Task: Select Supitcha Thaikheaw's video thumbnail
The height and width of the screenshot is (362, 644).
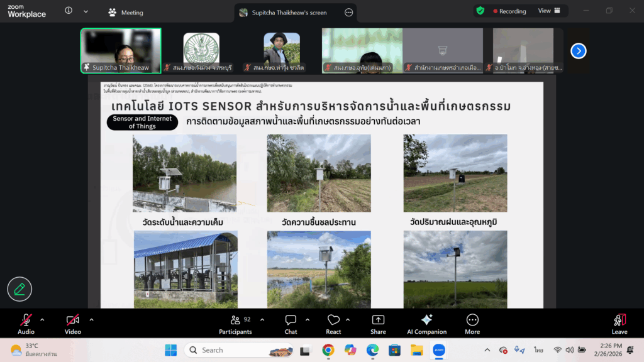Action: coord(121,51)
